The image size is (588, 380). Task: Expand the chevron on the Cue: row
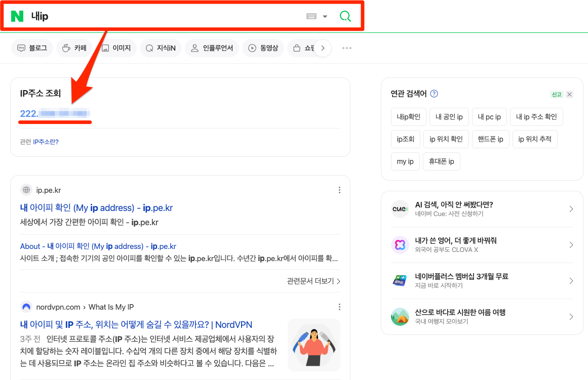click(571, 209)
